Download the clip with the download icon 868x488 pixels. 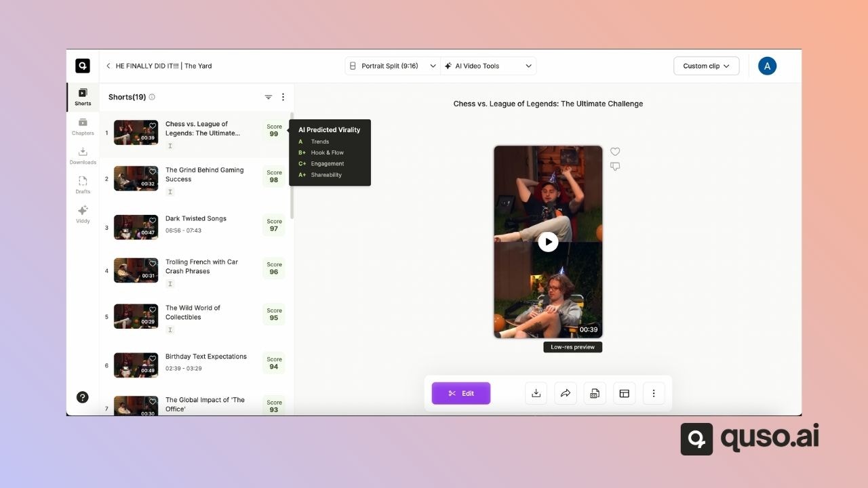coord(536,393)
